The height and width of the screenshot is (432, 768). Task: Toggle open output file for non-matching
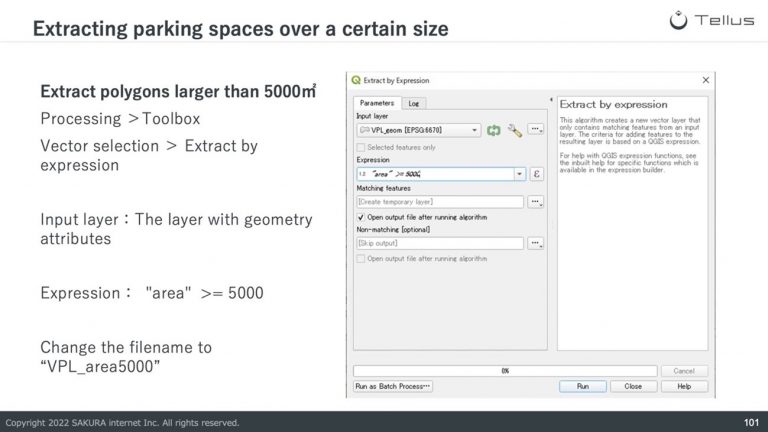(x=361, y=259)
